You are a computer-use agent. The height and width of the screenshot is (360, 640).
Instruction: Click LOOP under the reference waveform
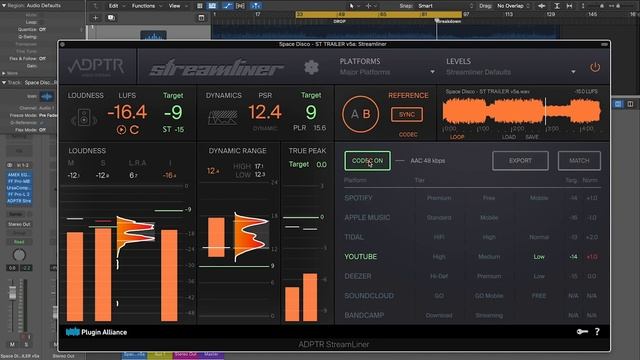point(457,137)
